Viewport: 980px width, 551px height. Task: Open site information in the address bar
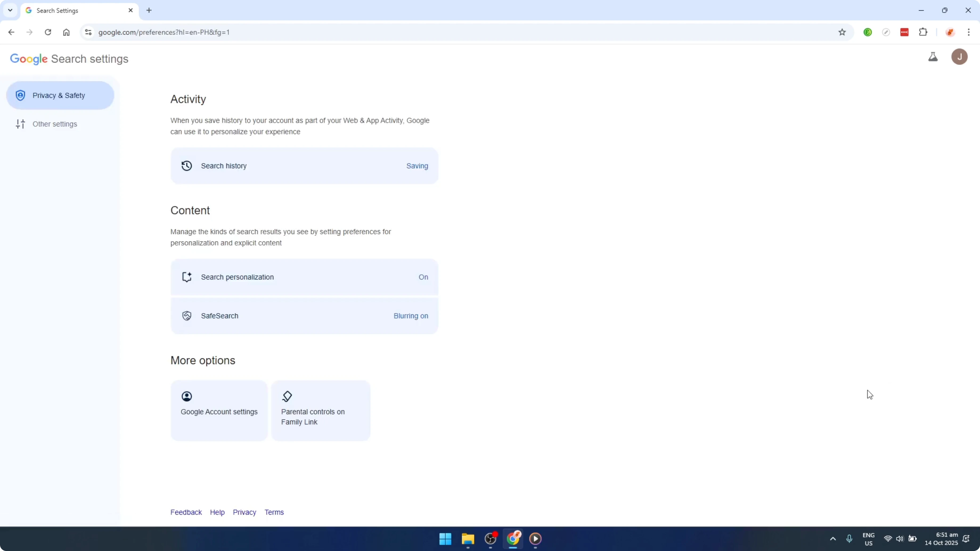pyautogui.click(x=88, y=32)
